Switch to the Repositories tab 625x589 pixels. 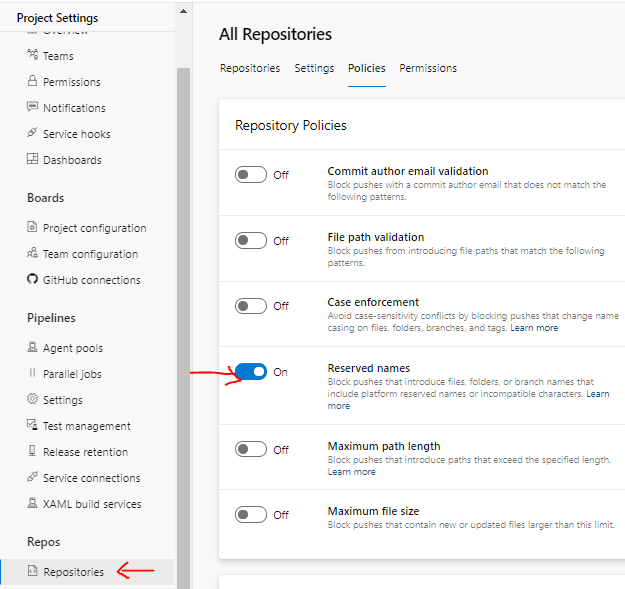click(250, 68)
